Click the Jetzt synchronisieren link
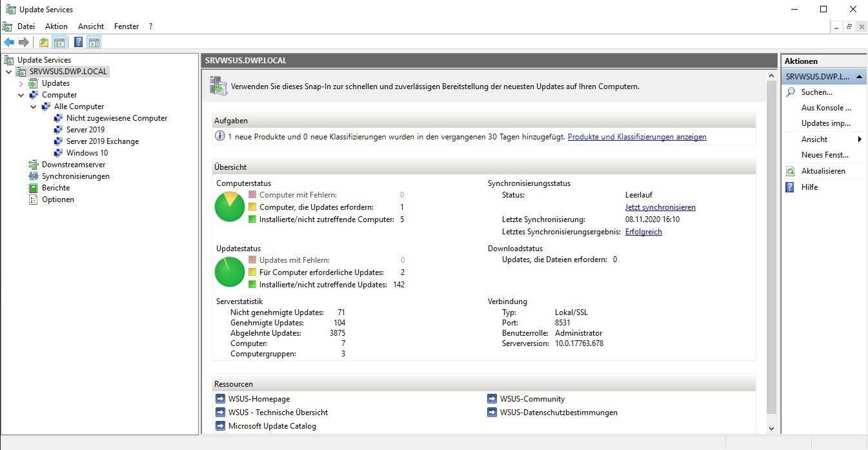 click(x=660, y=207)
